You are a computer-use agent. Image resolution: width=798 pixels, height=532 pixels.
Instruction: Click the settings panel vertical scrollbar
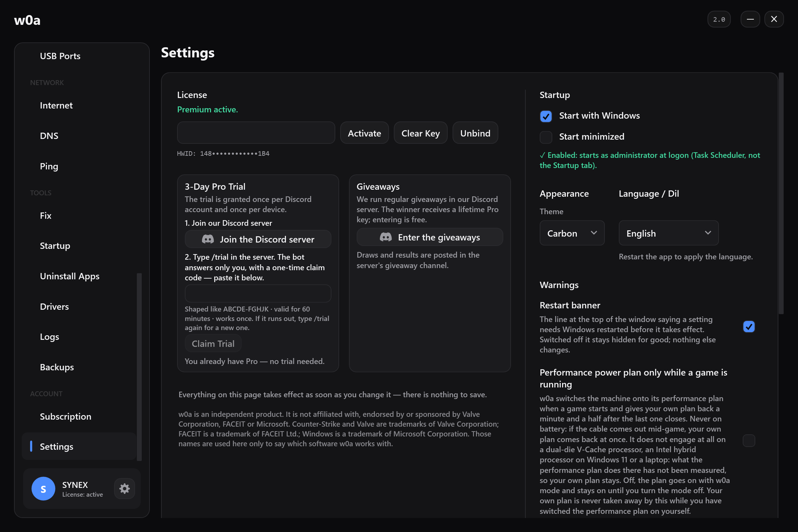[x=781, y=193]
